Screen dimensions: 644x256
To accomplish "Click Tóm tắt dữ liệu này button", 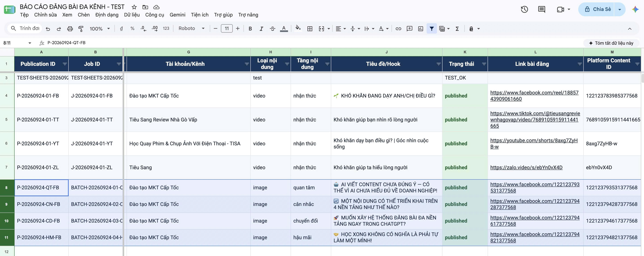I will tap(611, 43).
